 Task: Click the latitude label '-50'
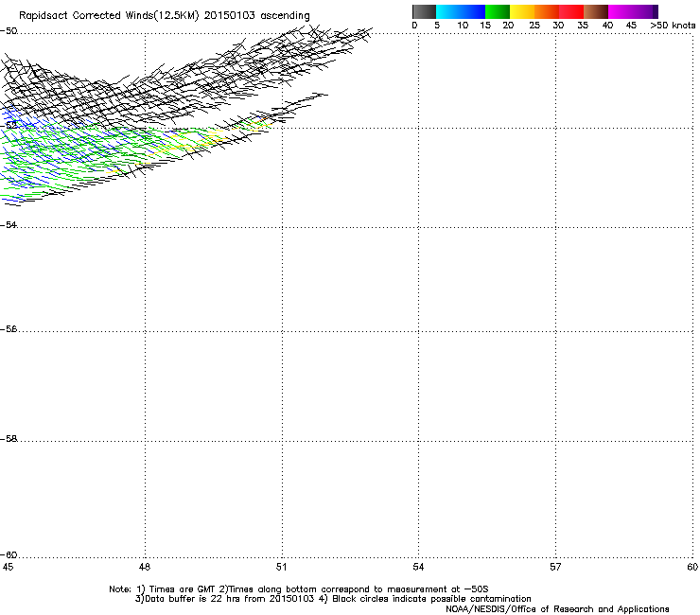(9, 31)
